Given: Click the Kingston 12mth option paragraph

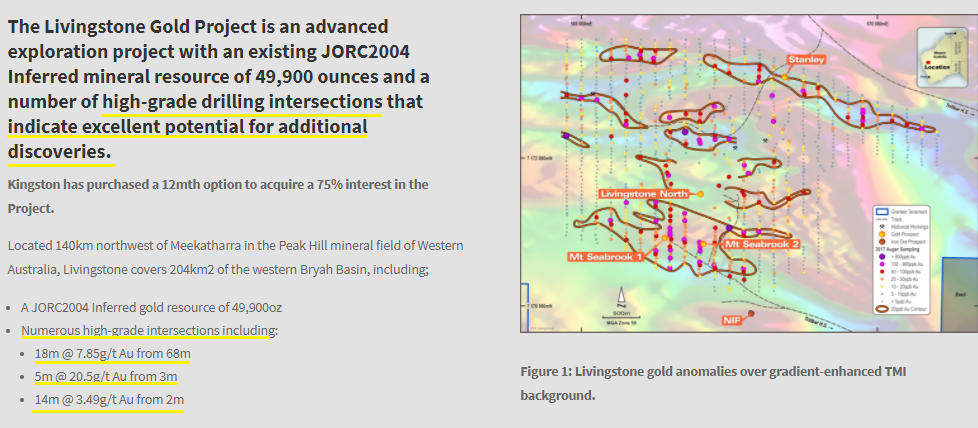Looking at the screenshot, I should [218, 197].
